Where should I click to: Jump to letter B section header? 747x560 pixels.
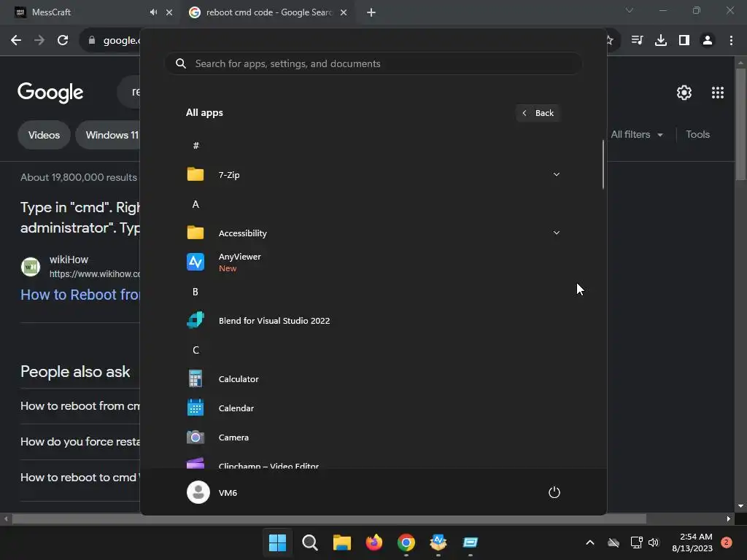point(196,292)
